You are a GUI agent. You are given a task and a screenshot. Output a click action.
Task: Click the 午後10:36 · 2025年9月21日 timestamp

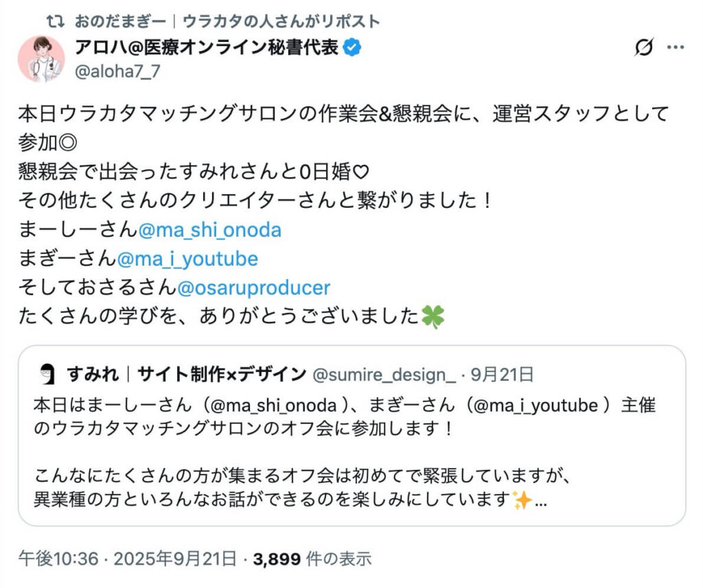(128, 558)
